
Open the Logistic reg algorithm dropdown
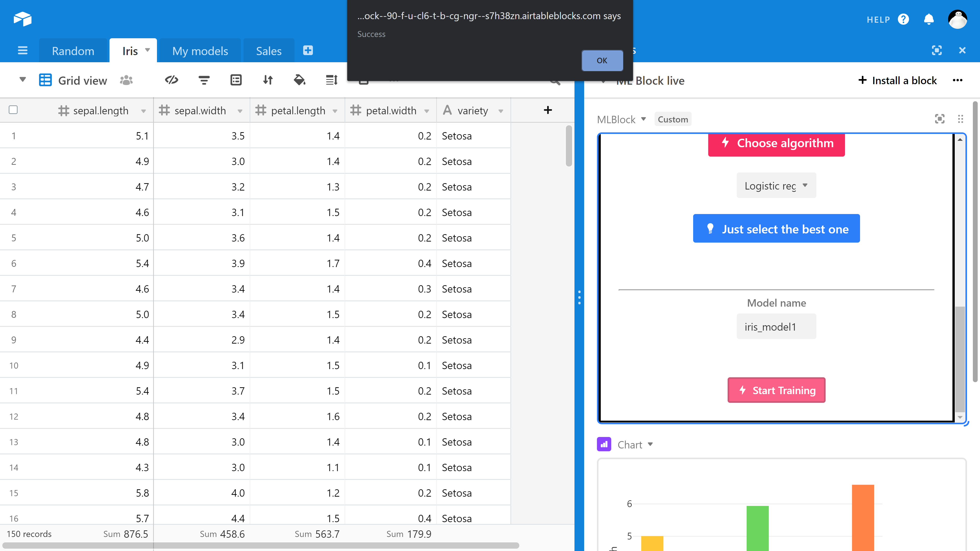(776, 185)
